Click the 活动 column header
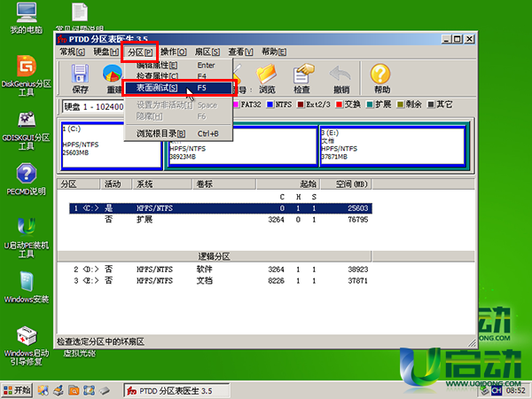 click(115, 184)
